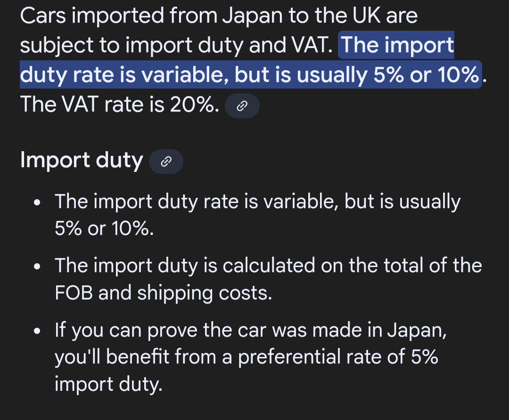Click highlighted '5% or 10%' in summary
Viewport: 509px width, 420px height.
coord(426,74)
